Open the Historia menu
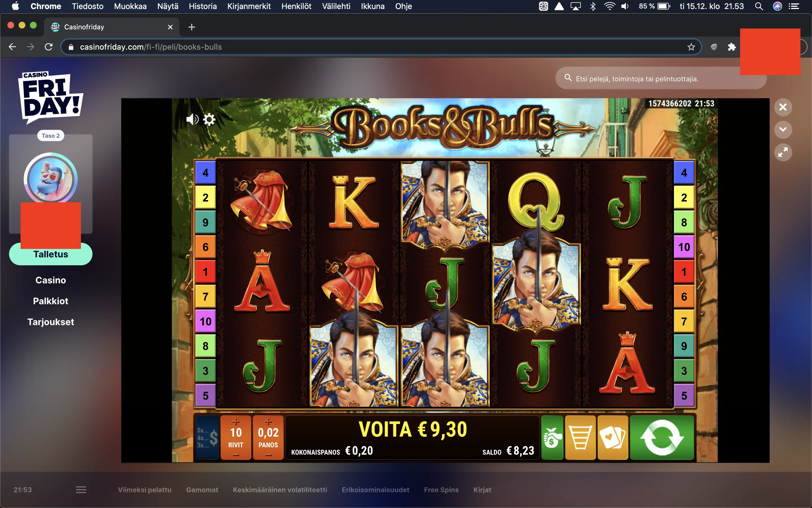The width and height of the screenshot is (812, 508). (203, 6)
